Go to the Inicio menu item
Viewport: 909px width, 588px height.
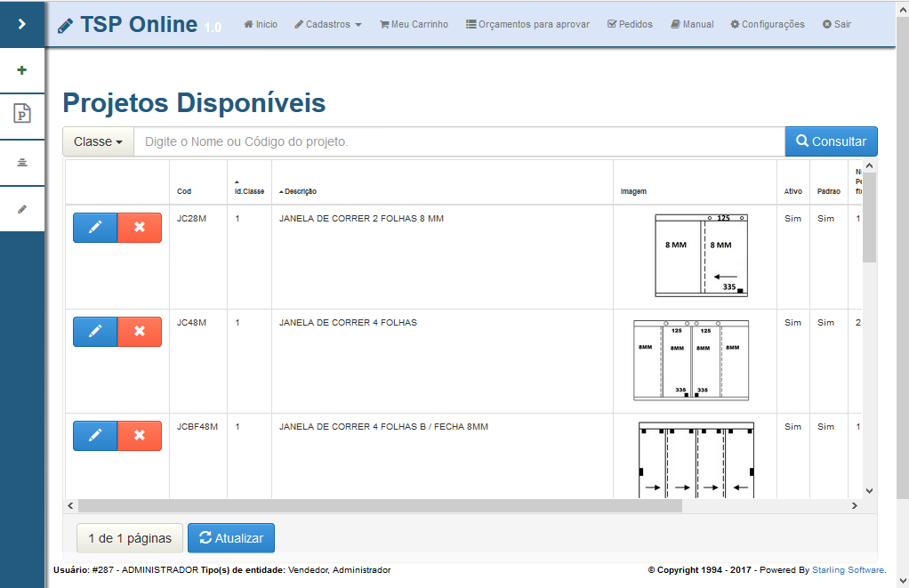click(x=261, y=24)
